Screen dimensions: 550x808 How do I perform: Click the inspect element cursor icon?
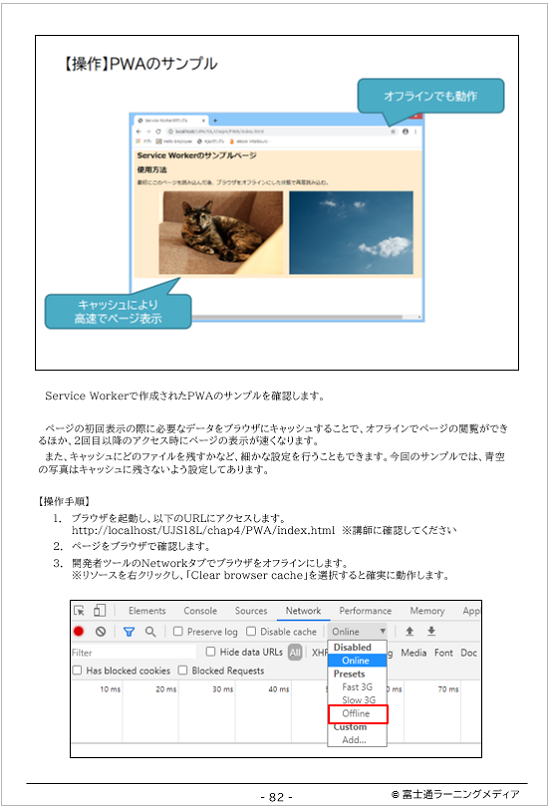click(79, 611)
